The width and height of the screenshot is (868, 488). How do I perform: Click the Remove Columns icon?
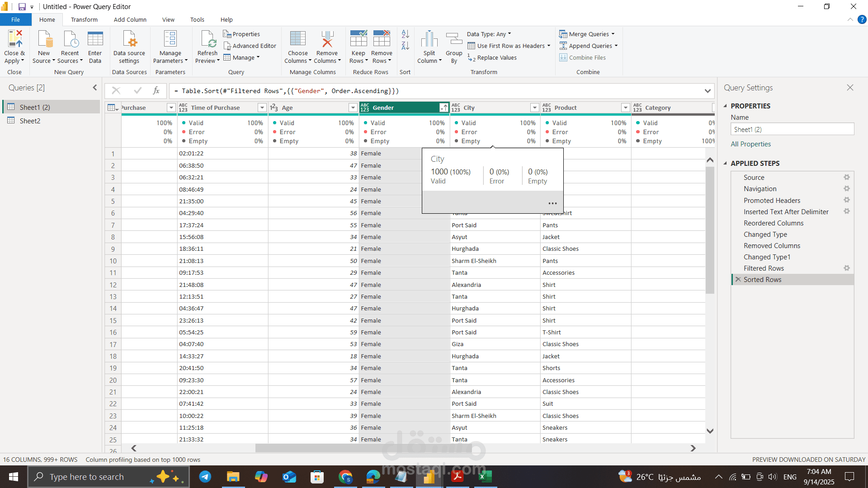(x=327, y=39)
